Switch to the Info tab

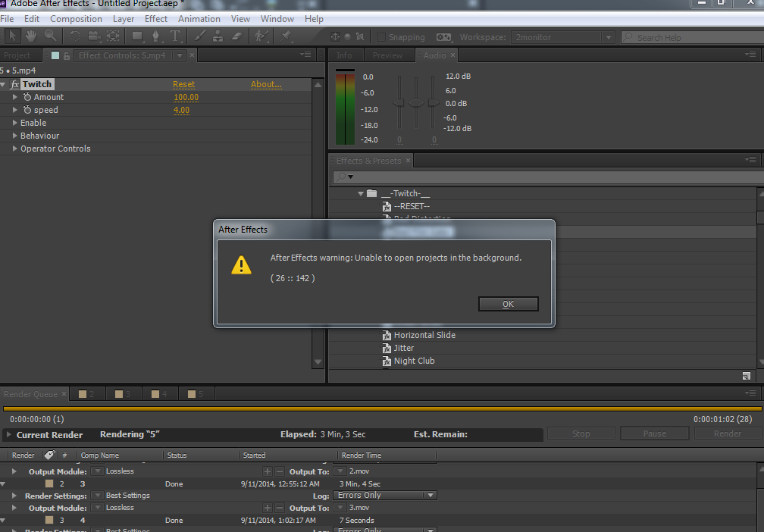tap(344, 55)
